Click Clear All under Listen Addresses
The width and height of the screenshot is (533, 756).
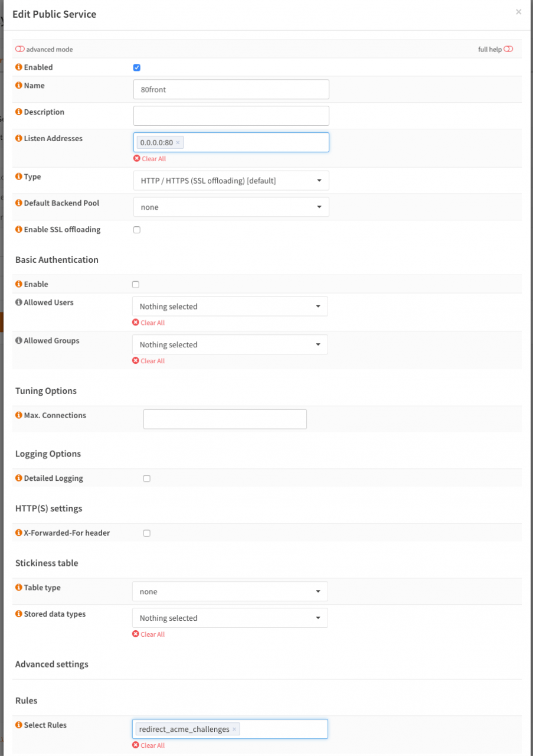pyautogui.click(x=150, y=159)
